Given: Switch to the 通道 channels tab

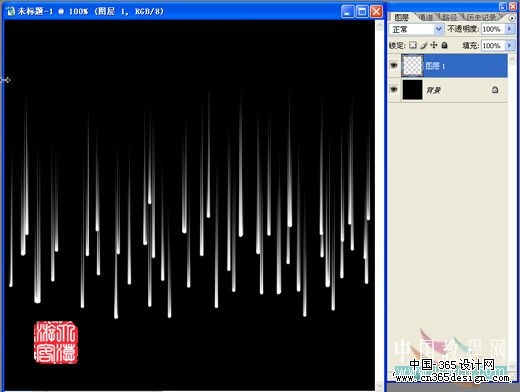Looking at the screenshot, I should [426, 17].
